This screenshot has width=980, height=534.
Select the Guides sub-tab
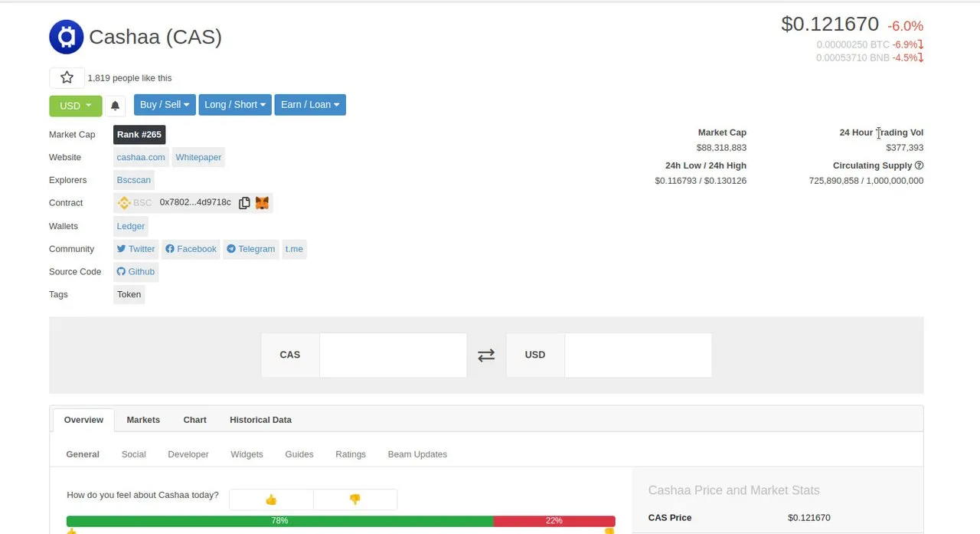click(x=299, y=454)
